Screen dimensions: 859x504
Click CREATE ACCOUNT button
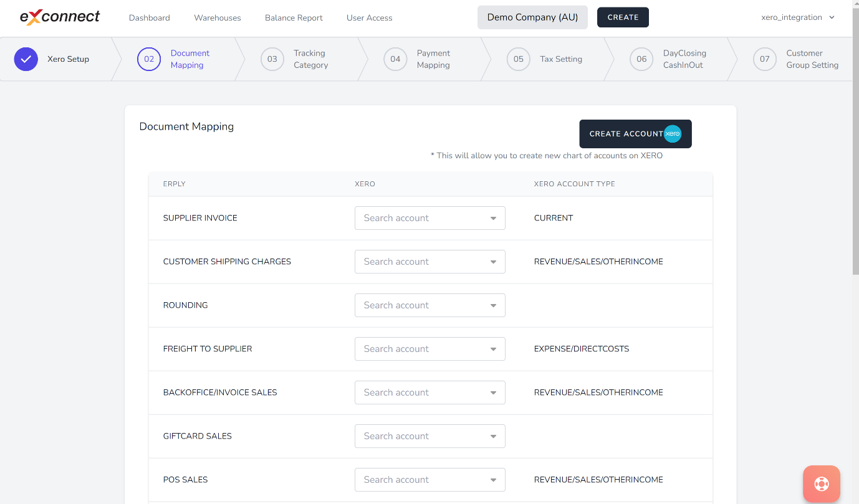pos(635,134)
